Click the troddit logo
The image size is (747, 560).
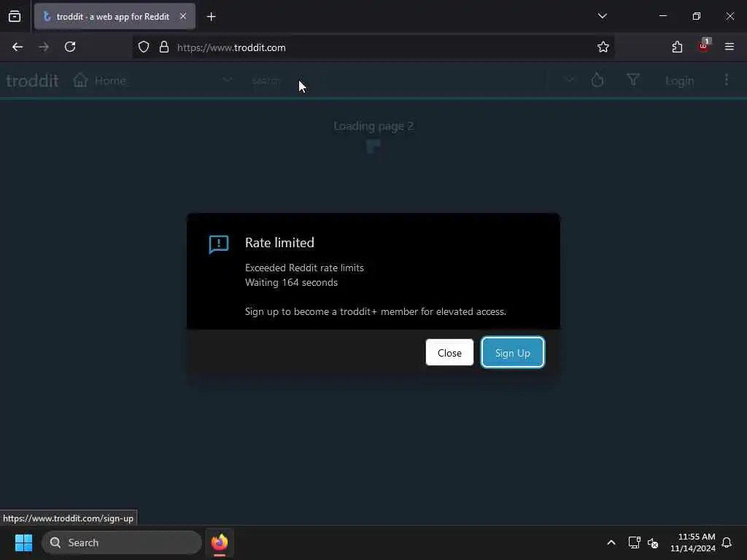pos(32,80)
